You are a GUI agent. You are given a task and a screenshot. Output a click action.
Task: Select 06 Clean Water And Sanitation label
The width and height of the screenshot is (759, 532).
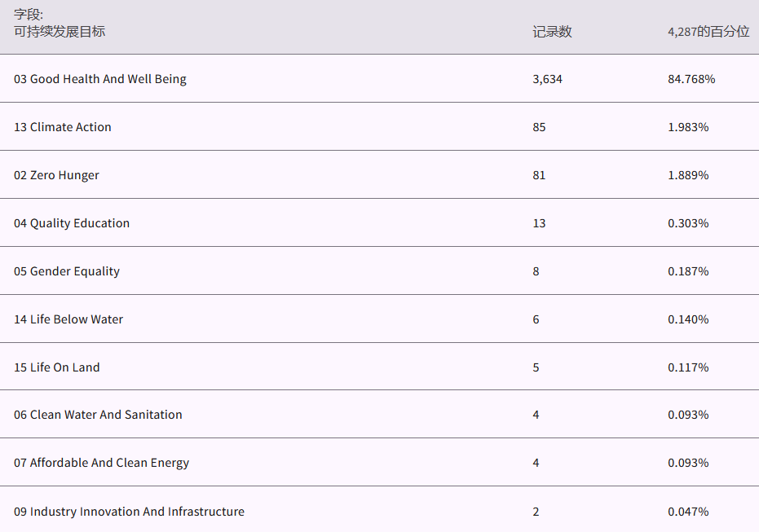(x=98, y=415)
